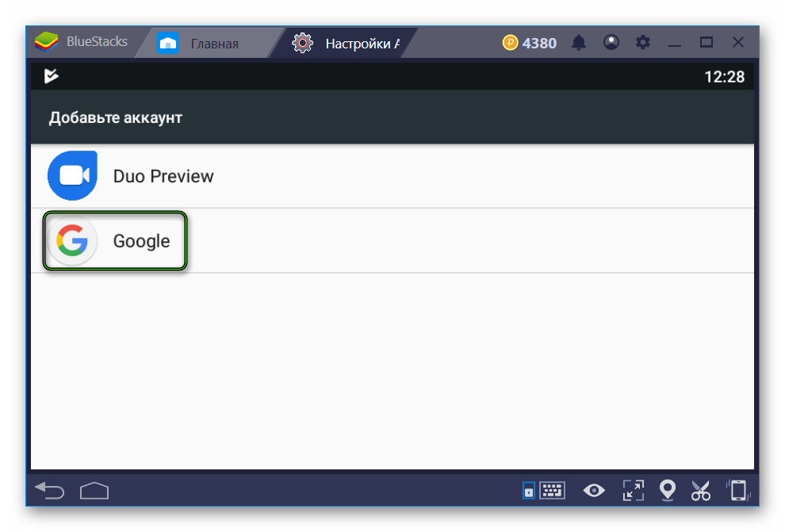Choose Google account type

pyautogui.click(x=392, y=241)
